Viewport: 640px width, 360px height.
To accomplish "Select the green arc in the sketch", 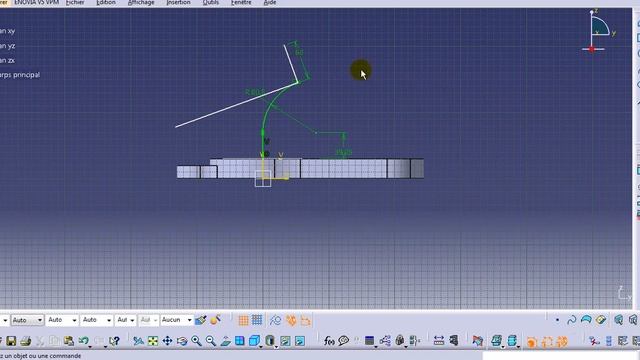I will pos(268,108).
